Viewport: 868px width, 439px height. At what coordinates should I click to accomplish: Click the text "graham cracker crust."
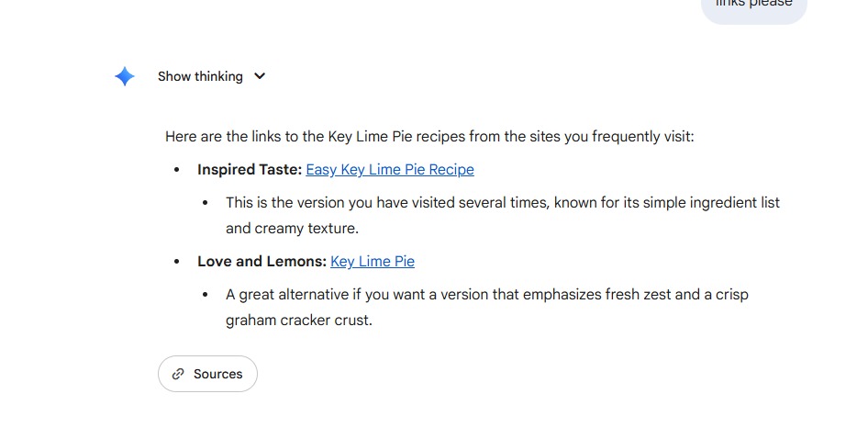[x=299, y=321]
